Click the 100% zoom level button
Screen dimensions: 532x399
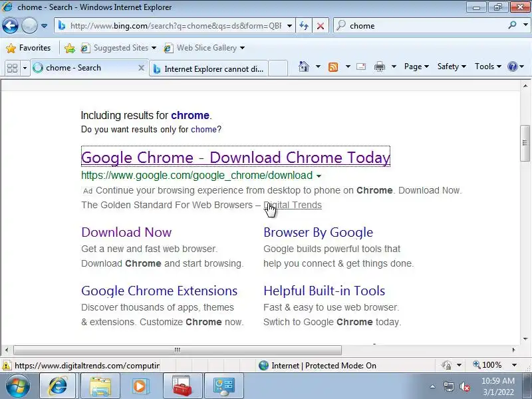click(x=487, y=365)
